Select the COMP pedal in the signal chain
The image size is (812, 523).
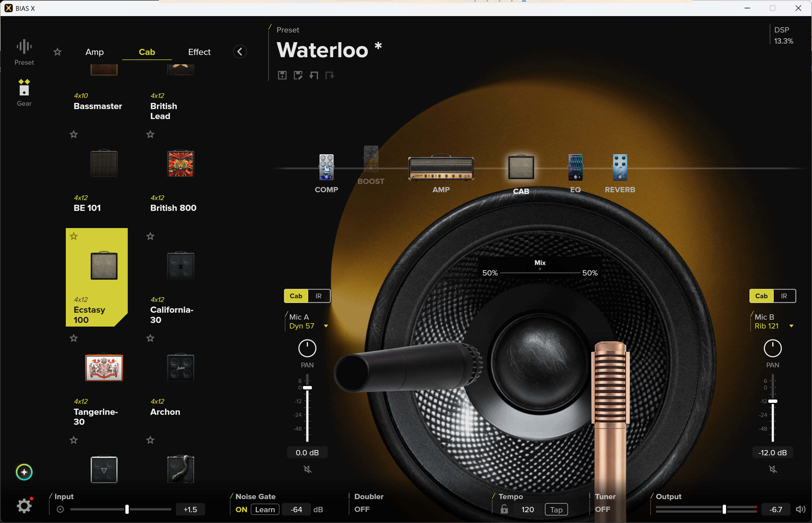326,167
